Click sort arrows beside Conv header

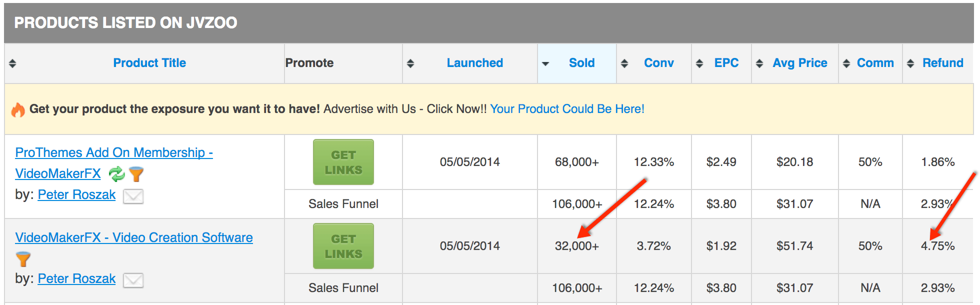(624, 63)
